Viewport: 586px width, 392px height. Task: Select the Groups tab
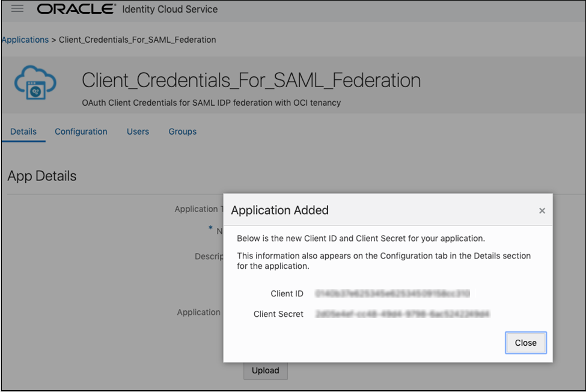pos(182,131)
